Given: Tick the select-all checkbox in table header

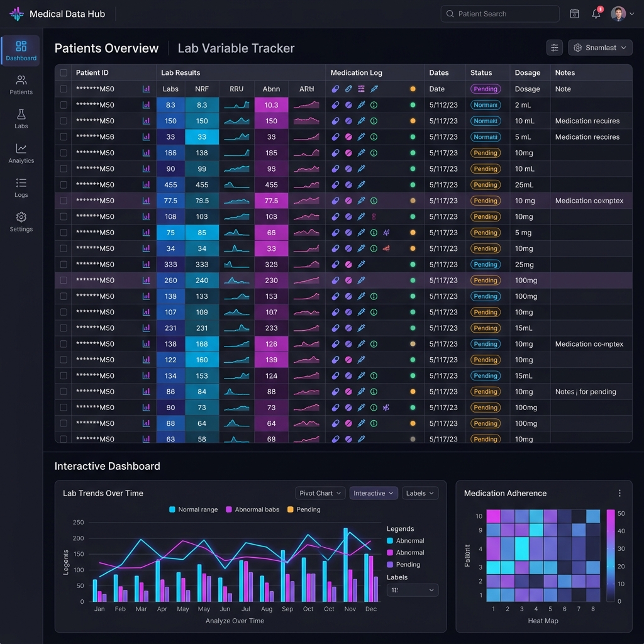Looking at the screenshot, I should pyautogui.click(x=64, y=73).
